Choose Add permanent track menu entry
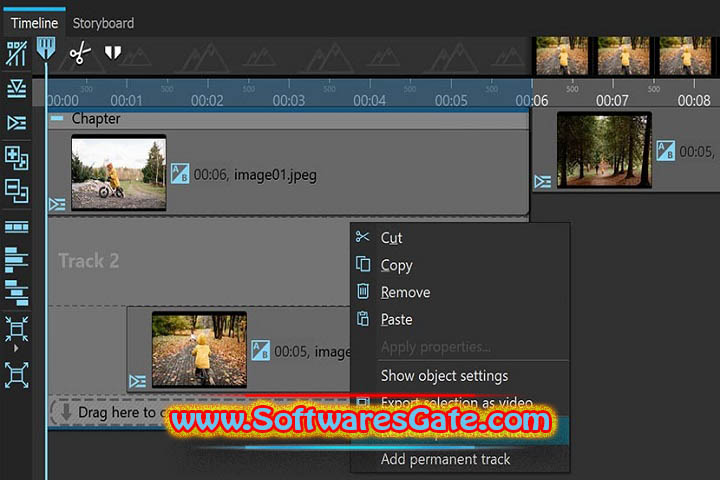The image size is (720, 480). pyautogui.click(x=460, y=459)
